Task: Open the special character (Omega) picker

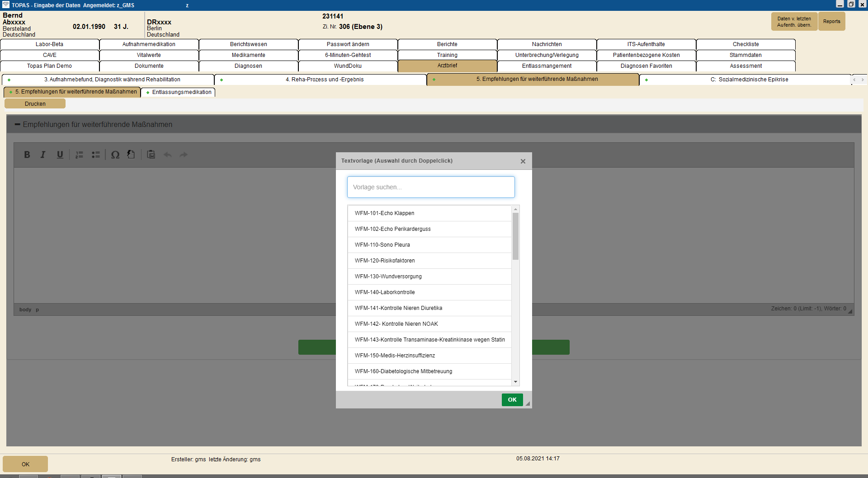Action: point(115,155)
